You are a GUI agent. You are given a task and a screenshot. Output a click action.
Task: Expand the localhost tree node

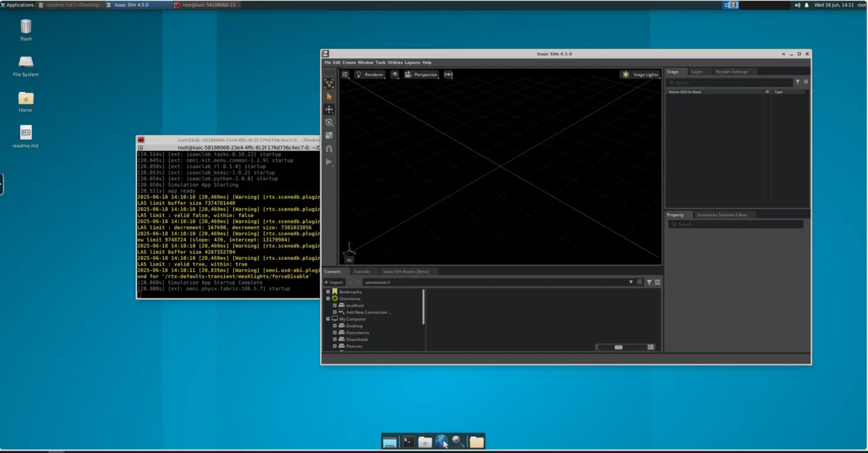pos(334,305)
